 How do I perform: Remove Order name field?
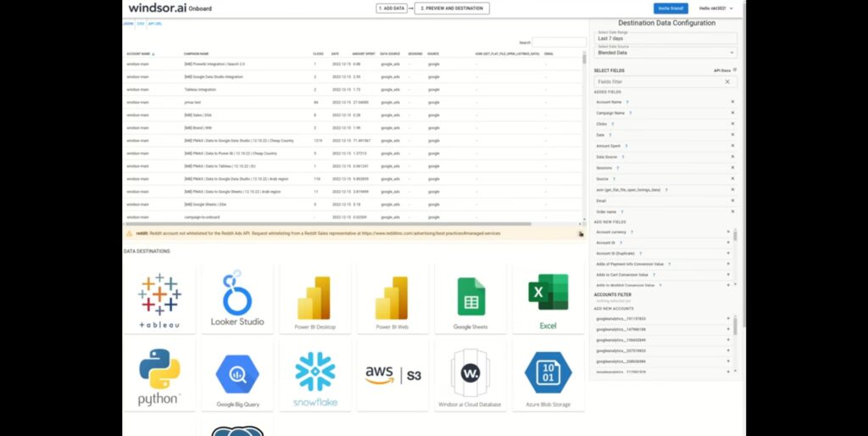(x=732, y=211)
